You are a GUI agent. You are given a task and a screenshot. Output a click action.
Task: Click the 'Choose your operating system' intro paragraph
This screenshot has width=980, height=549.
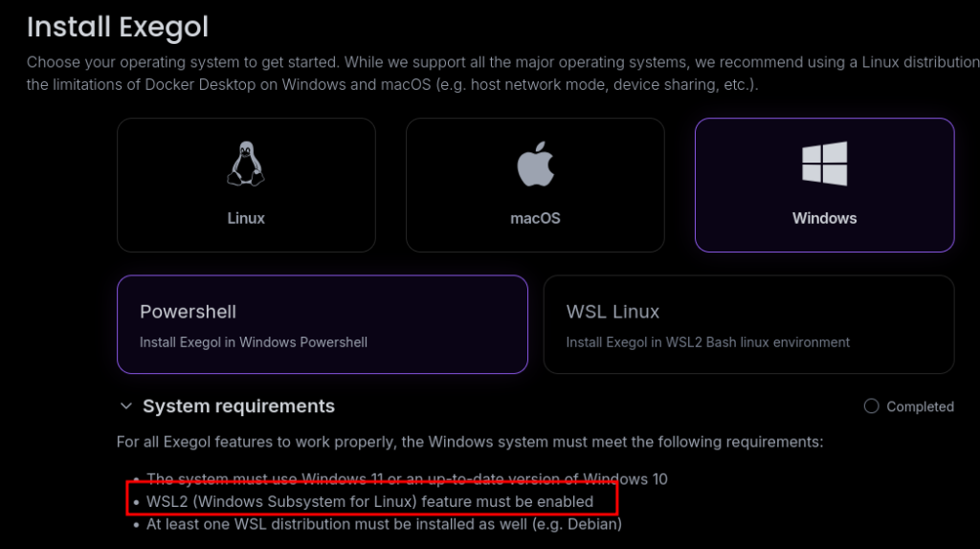point(503,73)
